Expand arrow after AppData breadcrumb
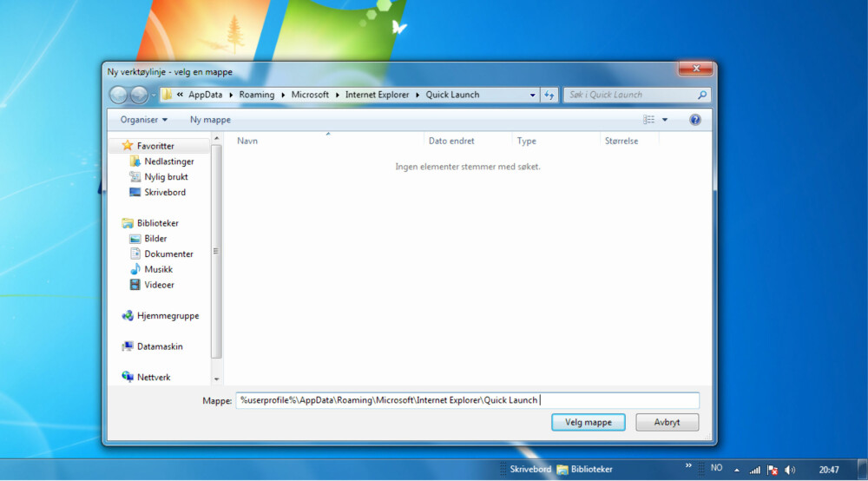The width and height of the screenshot is (868, 481). coord(231,96)
